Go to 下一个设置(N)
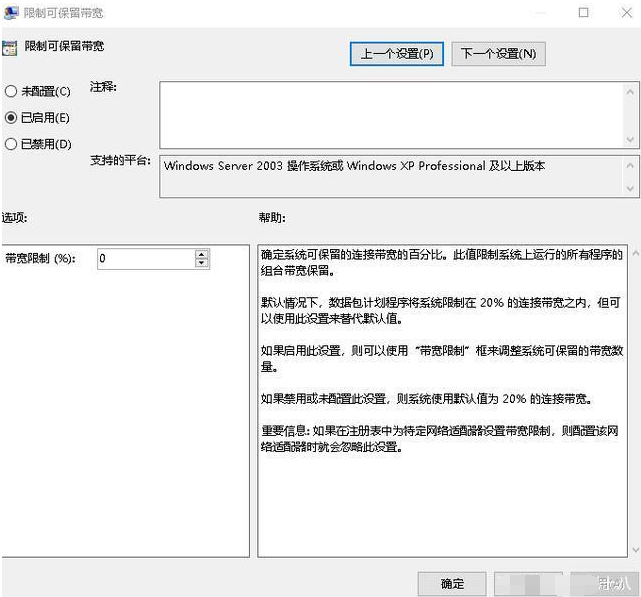This screenshot has height=597, width=641. (498, 54)
